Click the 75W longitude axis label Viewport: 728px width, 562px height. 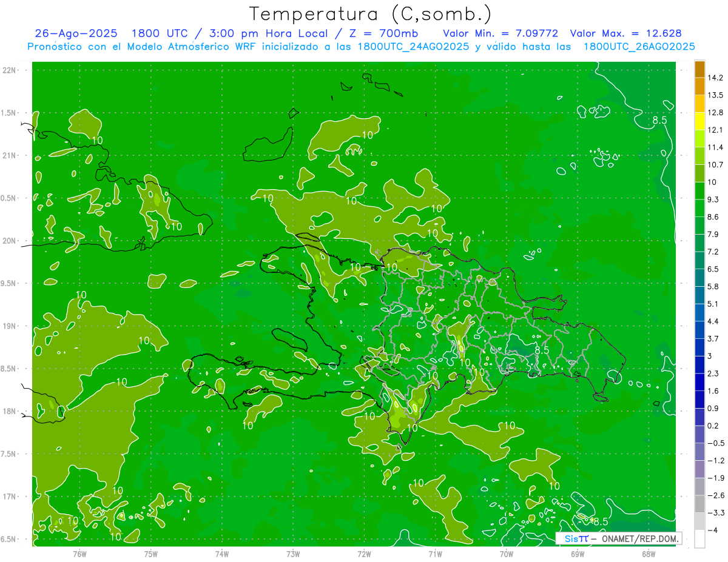[x=151, y=554]
